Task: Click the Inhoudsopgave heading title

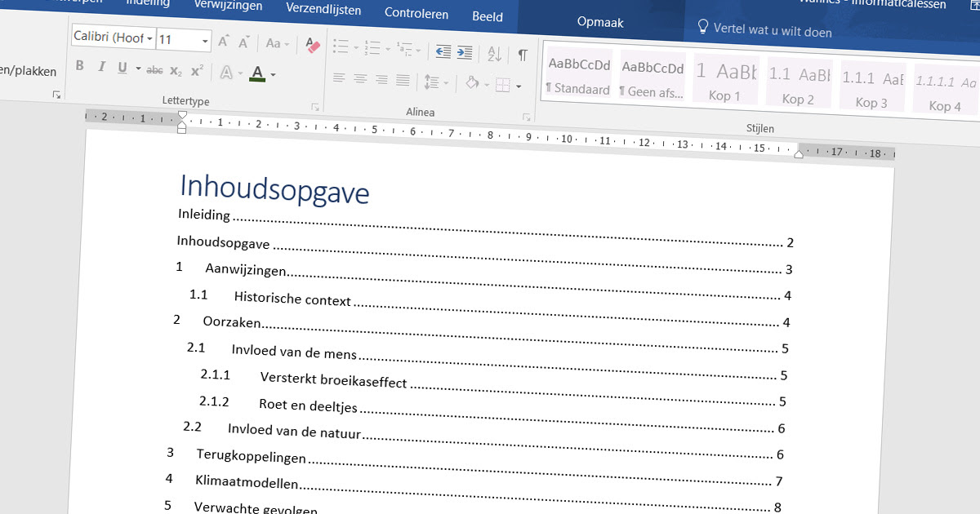Action: [274, 189]
